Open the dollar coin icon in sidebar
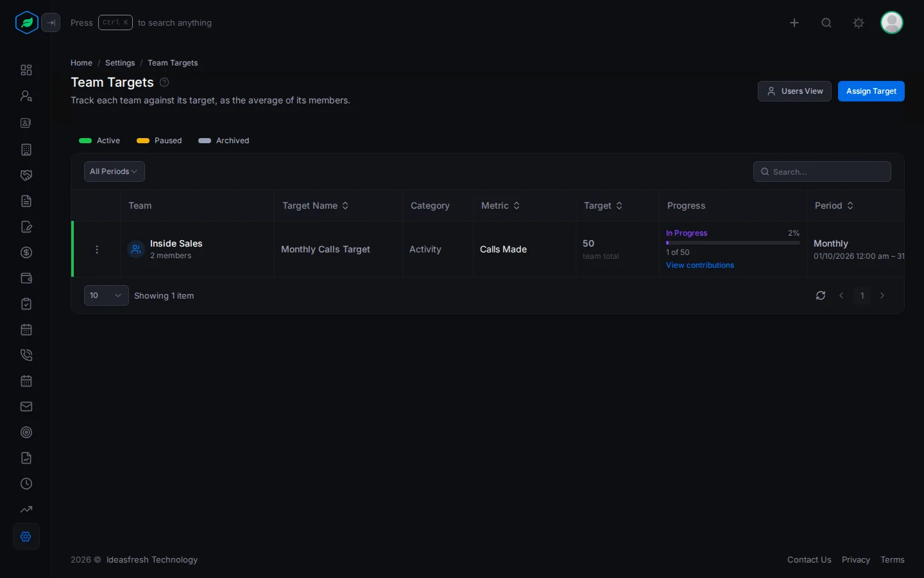Image resolution: width=924 pixels, height=578 pixels. [x=26, y=252]
